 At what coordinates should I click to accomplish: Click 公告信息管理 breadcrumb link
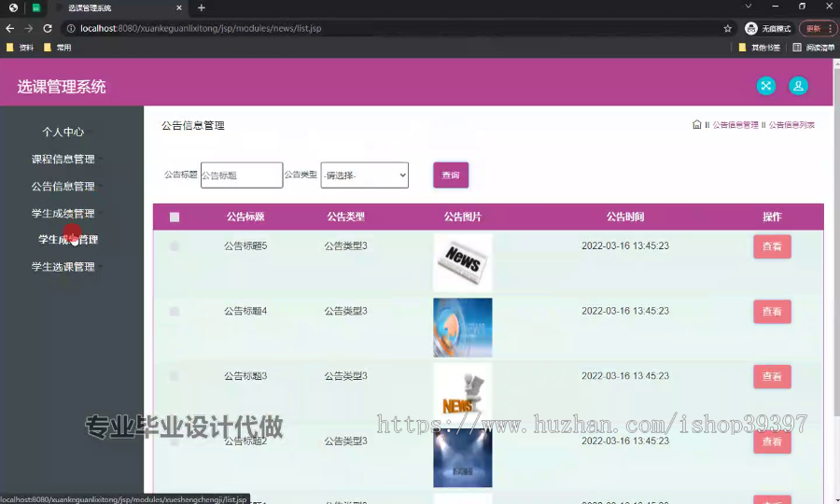pyautogui.click(x=735, y=125)
